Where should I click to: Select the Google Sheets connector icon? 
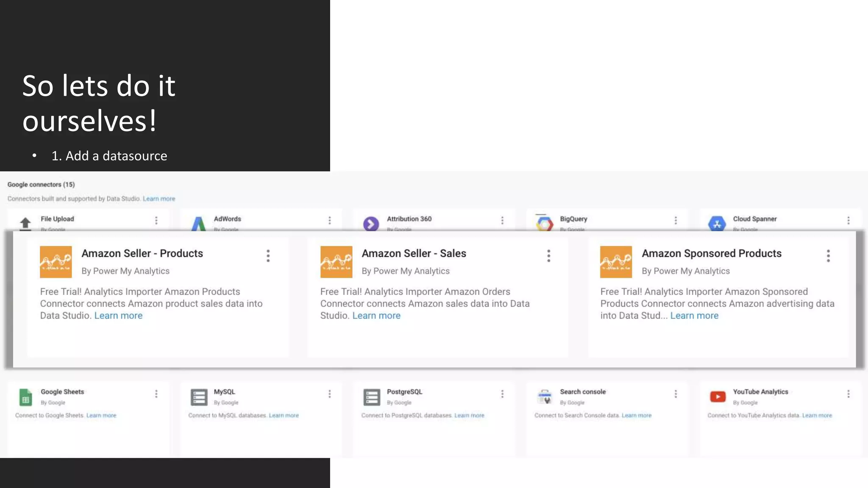click(x=25, y=397)
